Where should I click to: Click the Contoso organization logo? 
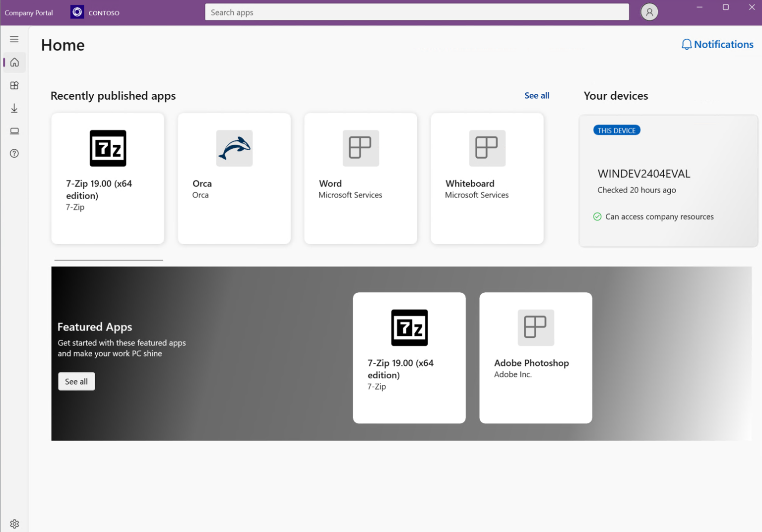tap(77, 11)
